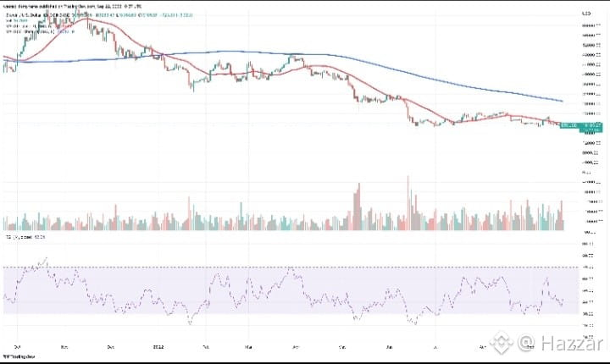Click the published-on TradingView.com header text
The width and height of the screenshot is (610, 364).
pyautogui.click(x=72, y=7)
